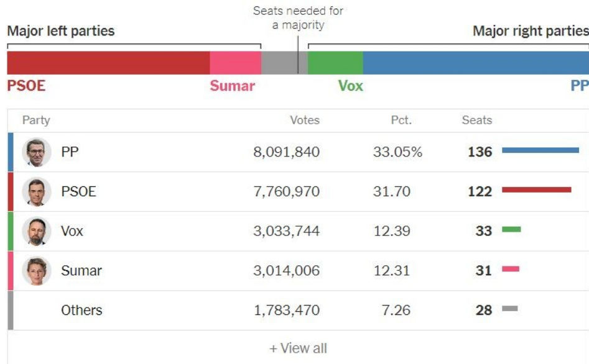Select the Others row name
Image resolution: width=589 pixels, height=364 pixels.
click(x=81, y=311)
